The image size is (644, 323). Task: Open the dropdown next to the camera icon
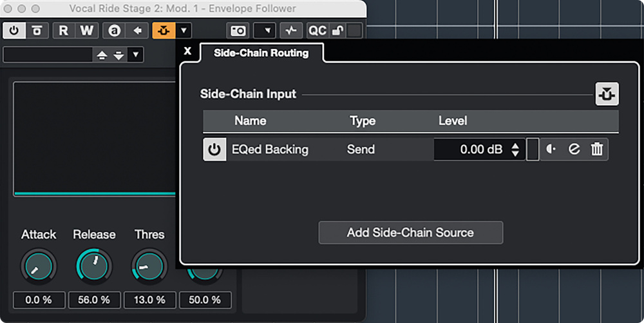[266, 30]
